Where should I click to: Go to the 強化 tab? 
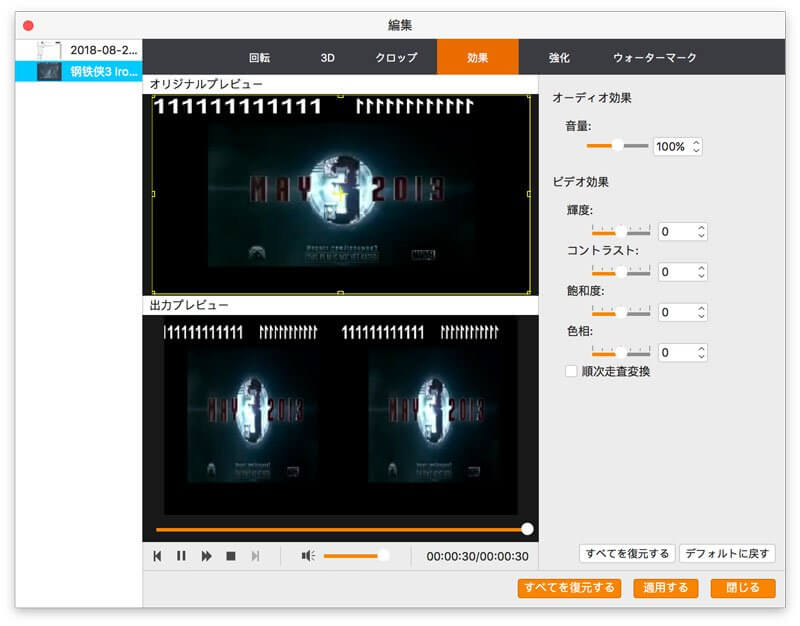click(559, 58)
